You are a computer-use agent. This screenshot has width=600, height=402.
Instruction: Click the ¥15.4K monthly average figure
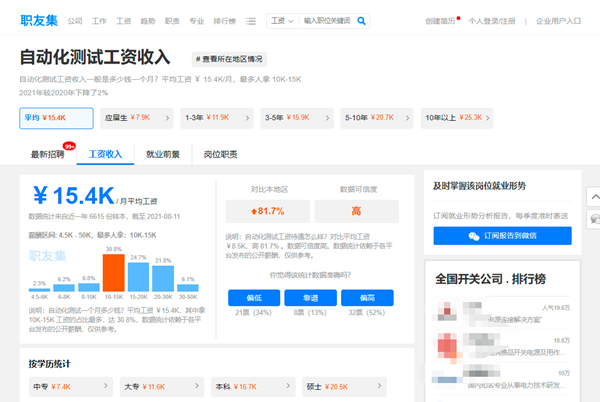[73, 195]
